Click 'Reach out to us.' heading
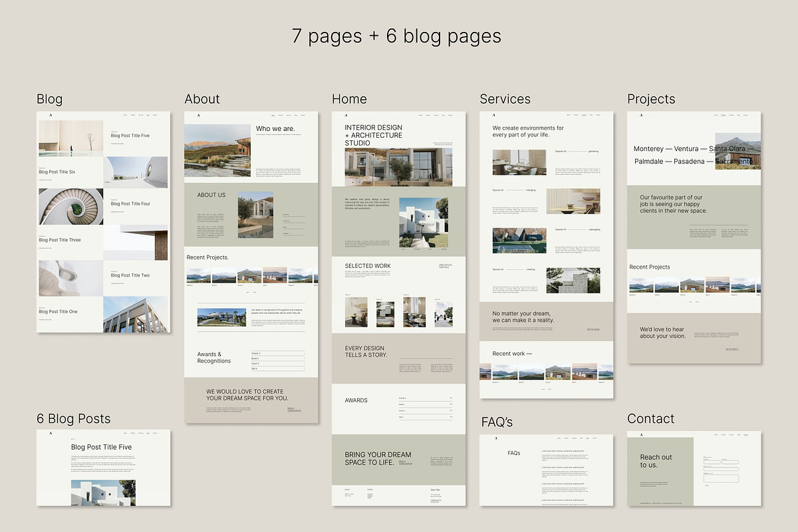Screen dimensions: 798x532 coord(656,461)
